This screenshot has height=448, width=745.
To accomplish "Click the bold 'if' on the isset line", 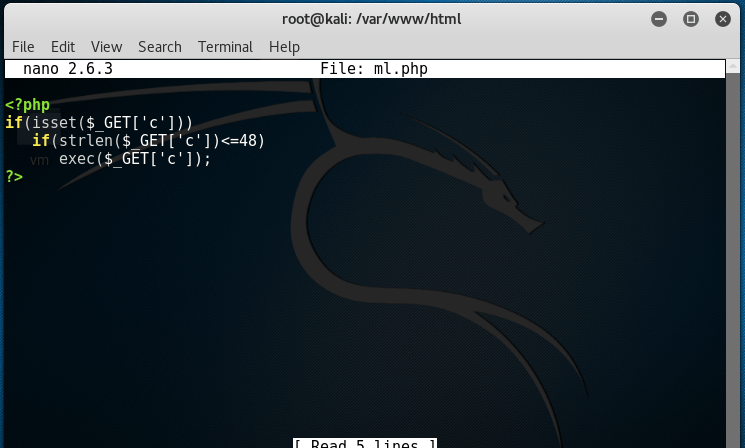I will [13, 123].
